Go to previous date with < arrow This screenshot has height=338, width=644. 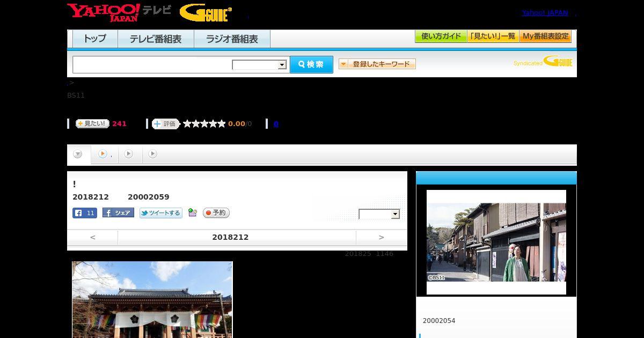(x=92, y=237)
